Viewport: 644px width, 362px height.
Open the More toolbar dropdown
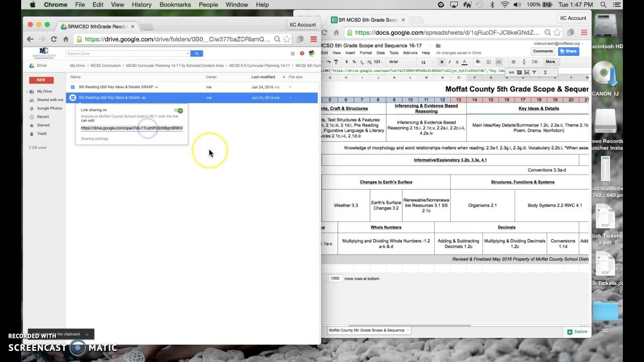pos(552,62)
